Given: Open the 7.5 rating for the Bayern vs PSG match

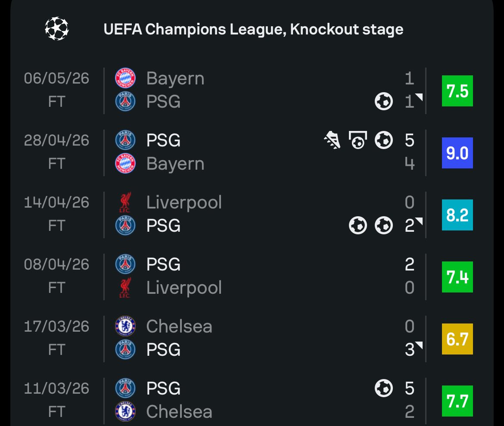Looking at the screenshot, I should 457,91.
